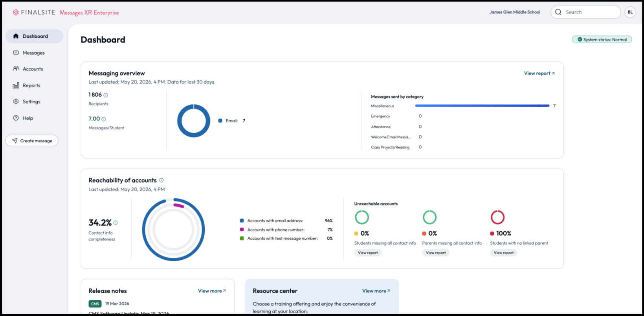Open View report link in Messaging overview

click(x=539, y=74)
